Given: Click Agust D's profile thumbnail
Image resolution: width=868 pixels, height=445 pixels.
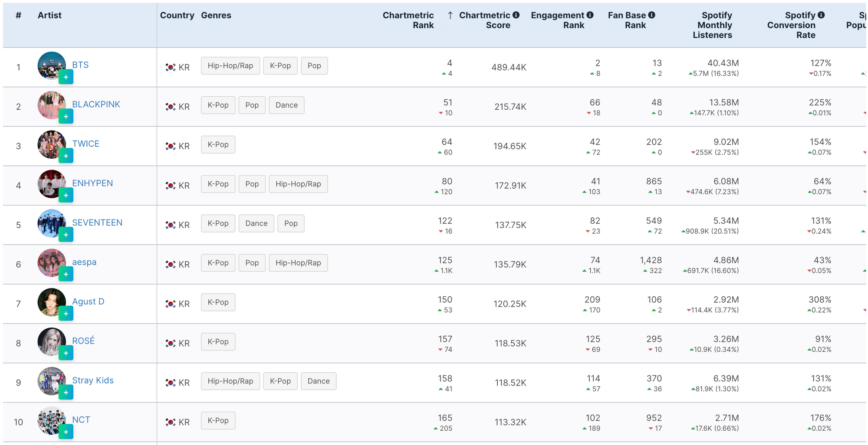Looking at the screenshot, I should point(51,302).
